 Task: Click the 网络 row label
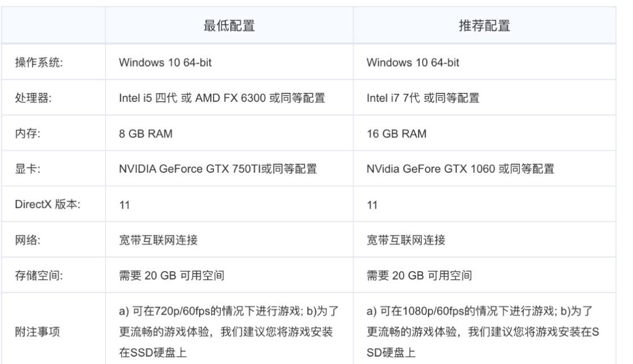click(28, 240)
